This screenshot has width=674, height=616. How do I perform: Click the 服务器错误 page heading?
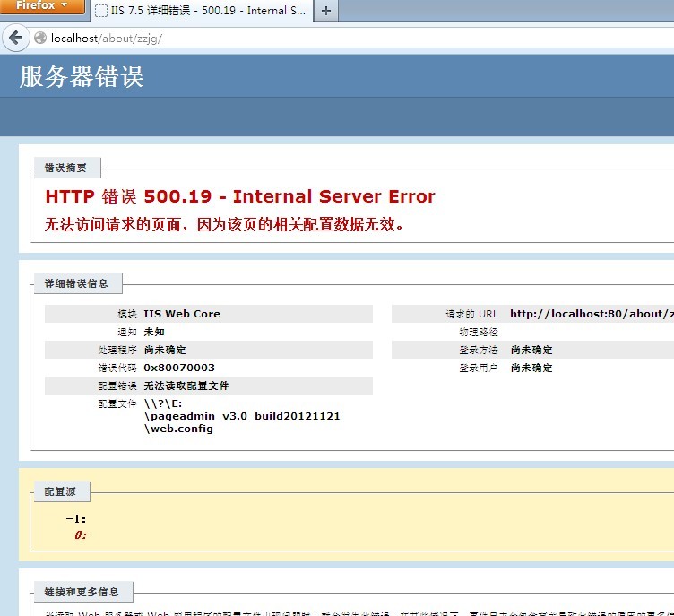(82, 77)
